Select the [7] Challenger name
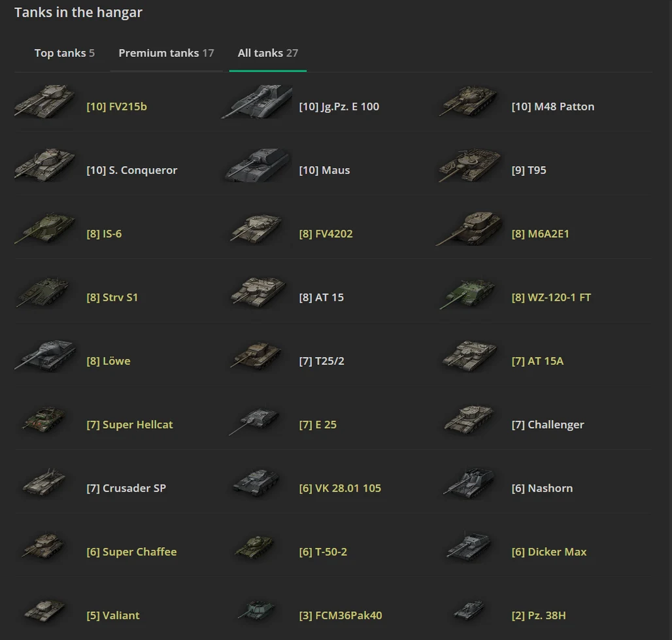 coord(548,425)
